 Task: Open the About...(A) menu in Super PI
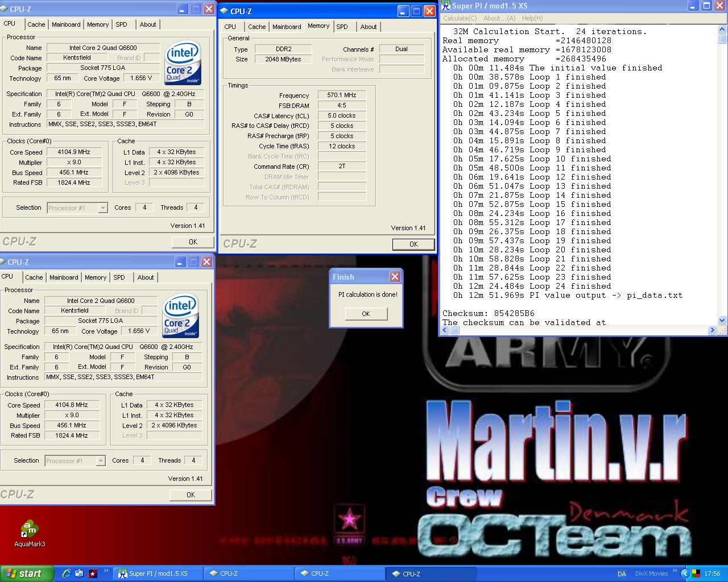tap(499, 18)
